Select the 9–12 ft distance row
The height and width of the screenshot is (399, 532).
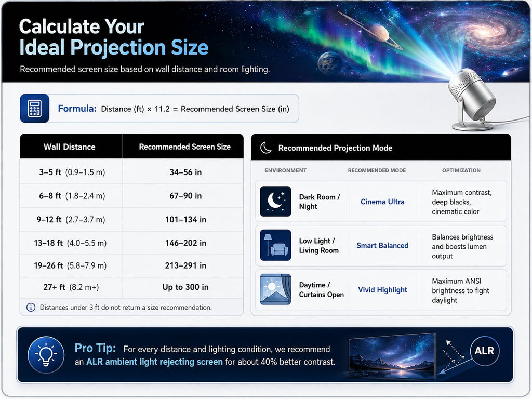(x=131, y=220)
